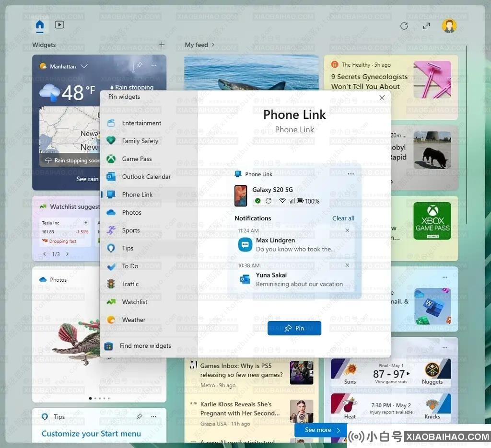Refresh the widgets feed

(x=404, y=26)
